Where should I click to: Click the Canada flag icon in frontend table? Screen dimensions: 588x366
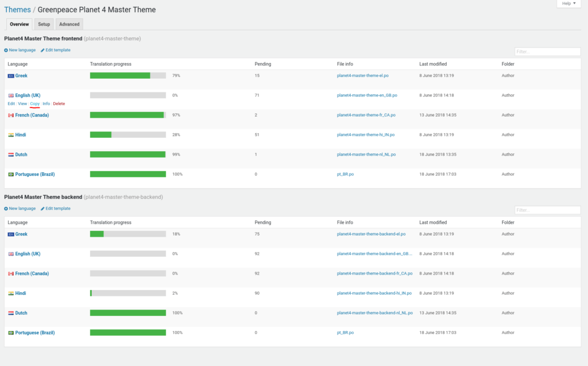click(11, 115)
